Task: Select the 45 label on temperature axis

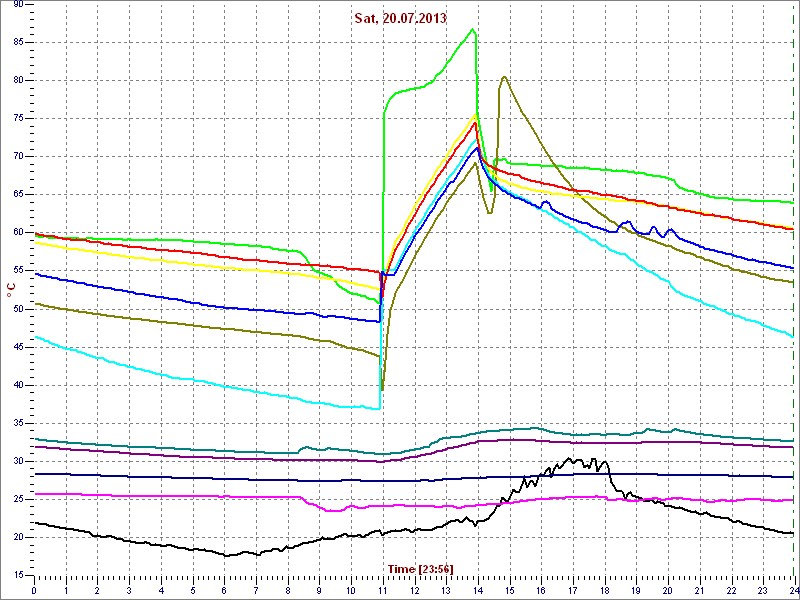Action: coord(17,347)
